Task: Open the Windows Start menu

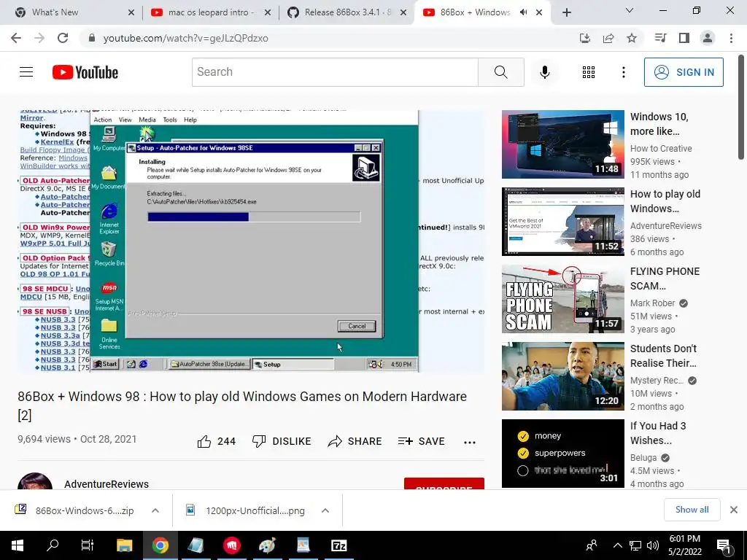Action: tap(18, 545)
